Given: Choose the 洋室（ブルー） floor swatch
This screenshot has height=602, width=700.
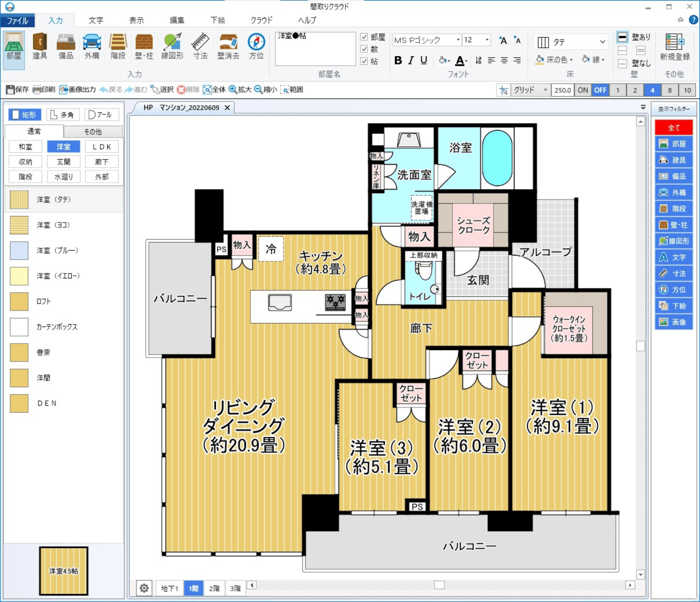Looking at the screenshot, I should (19, 251).
